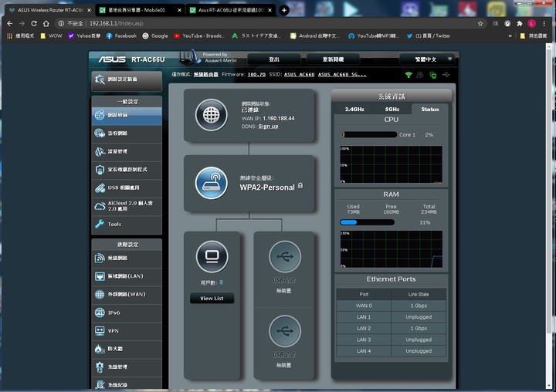Go back with browser back arrow
This screenshot has width=556, height=392.
point(9,23)
